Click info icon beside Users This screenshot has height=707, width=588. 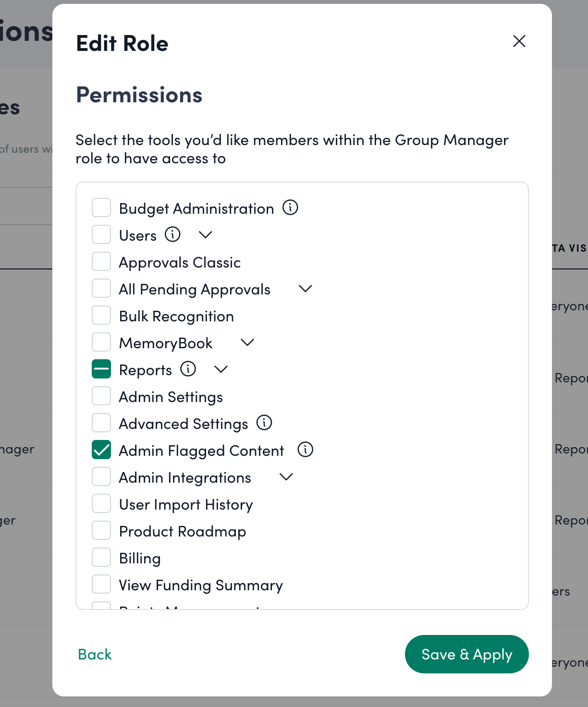[172, 234]
